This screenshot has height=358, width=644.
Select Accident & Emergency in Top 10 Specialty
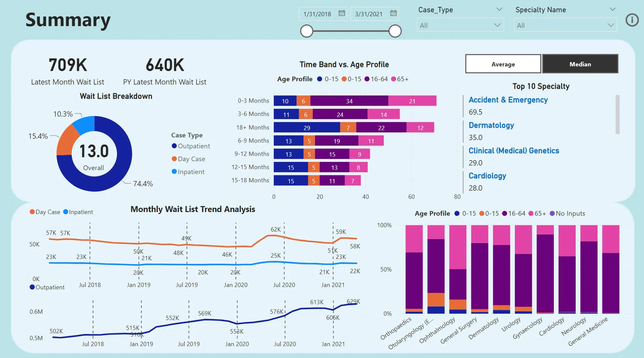508,100
